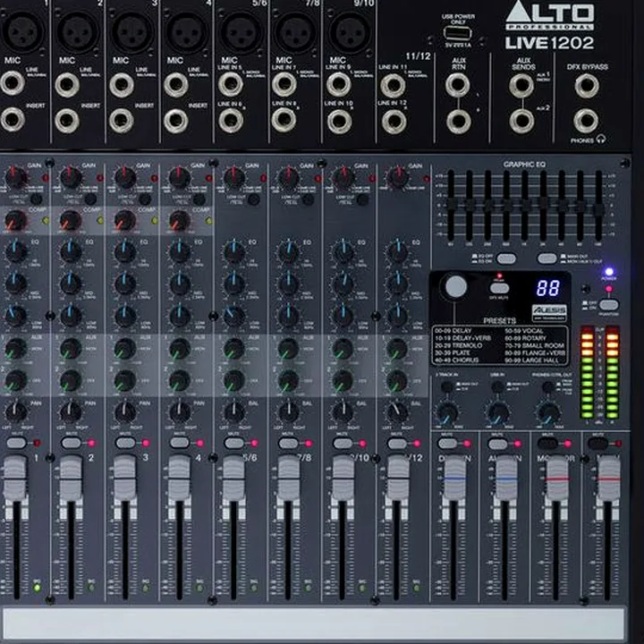Viewport: 644px width, 644px height.
Task: Select the 9/10 MIC XLR input
Action: (x=350, y=32)
